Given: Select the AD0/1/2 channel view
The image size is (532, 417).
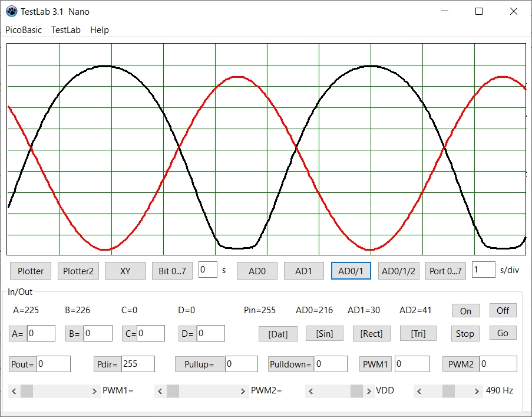Looking at the screenshot, I should tap(399, 271).
